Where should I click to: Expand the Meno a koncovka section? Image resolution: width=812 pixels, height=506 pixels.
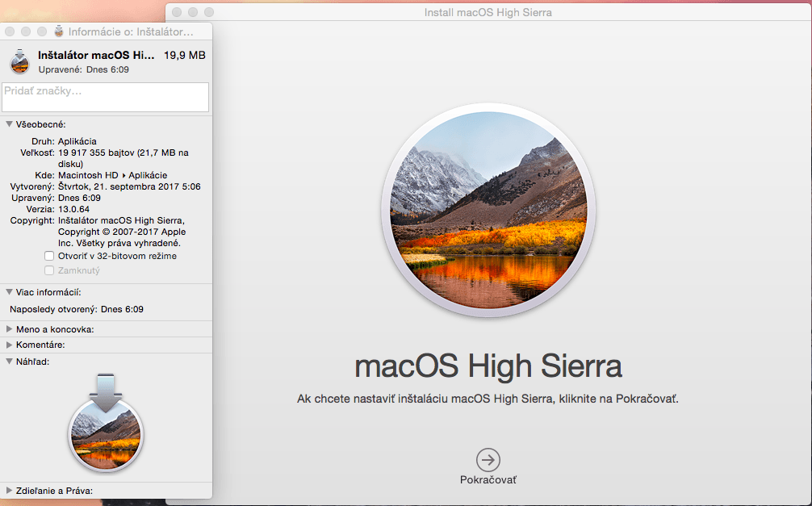[x=10, y=329]
